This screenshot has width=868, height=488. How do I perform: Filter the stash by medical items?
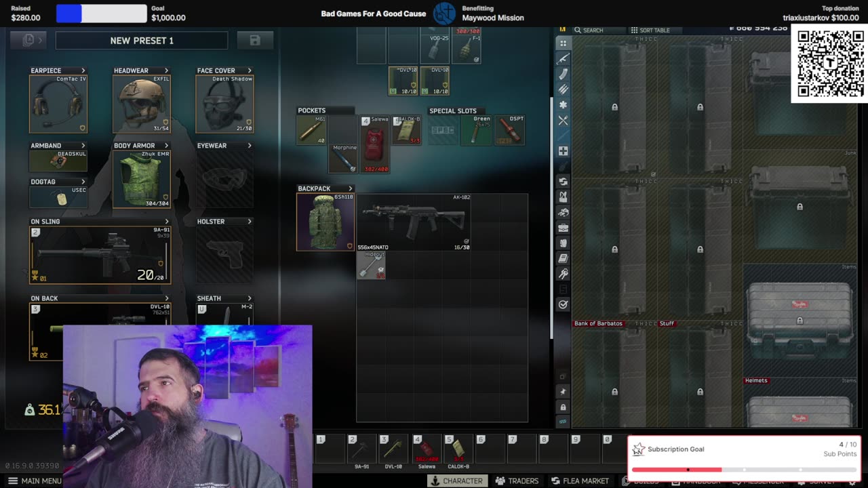pos(563,151)
